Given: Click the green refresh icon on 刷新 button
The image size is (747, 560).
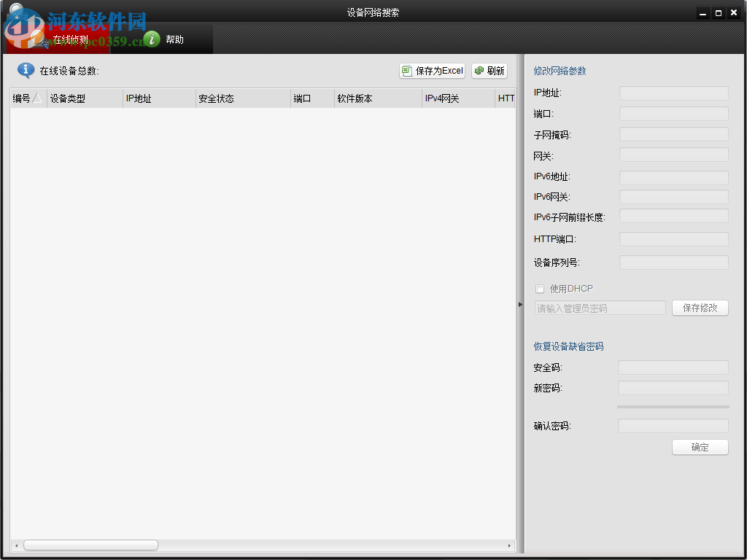Looking at the screenshot, I should click(478, 71).
